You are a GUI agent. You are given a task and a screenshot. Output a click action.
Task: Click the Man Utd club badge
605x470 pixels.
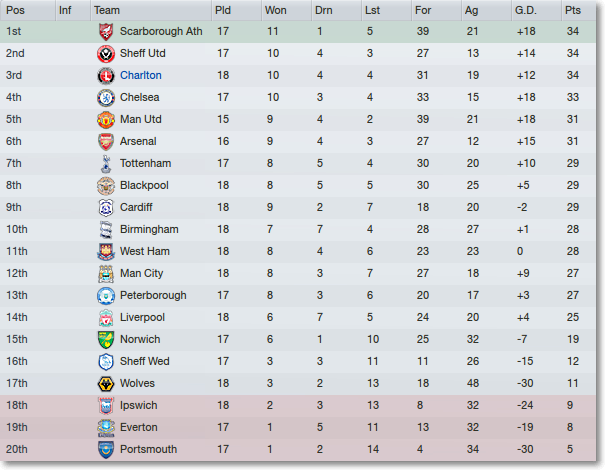click(106, 120)
